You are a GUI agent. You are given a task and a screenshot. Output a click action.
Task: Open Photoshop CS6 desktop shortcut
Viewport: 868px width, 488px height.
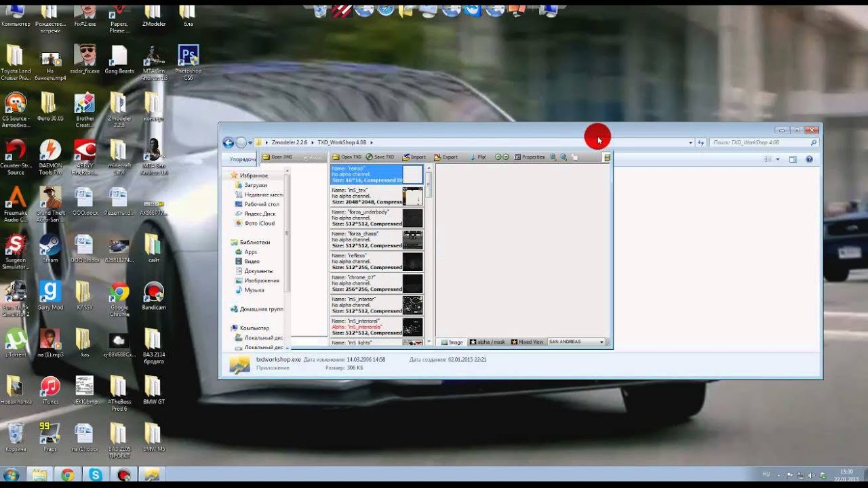[x=188, y=63]
